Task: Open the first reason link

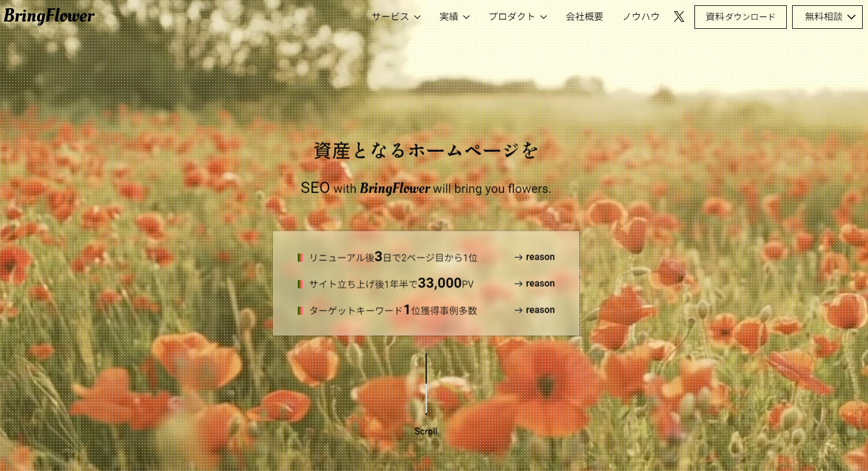Action: (540, 257)
